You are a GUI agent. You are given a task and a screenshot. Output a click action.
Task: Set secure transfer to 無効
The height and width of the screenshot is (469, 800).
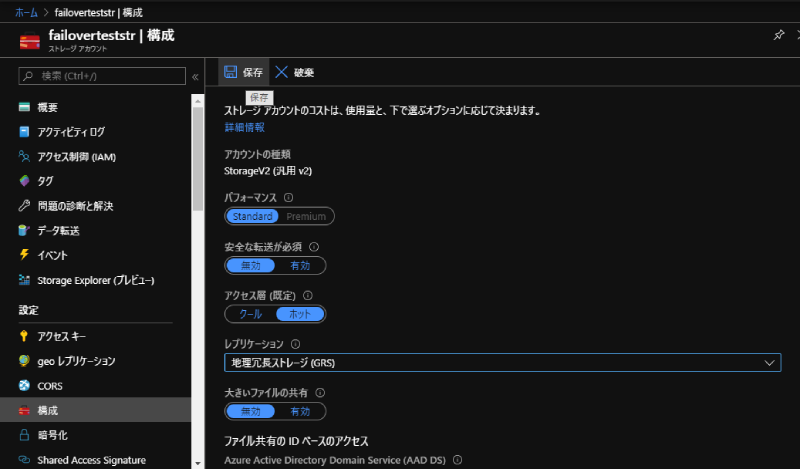pos(251,265)
